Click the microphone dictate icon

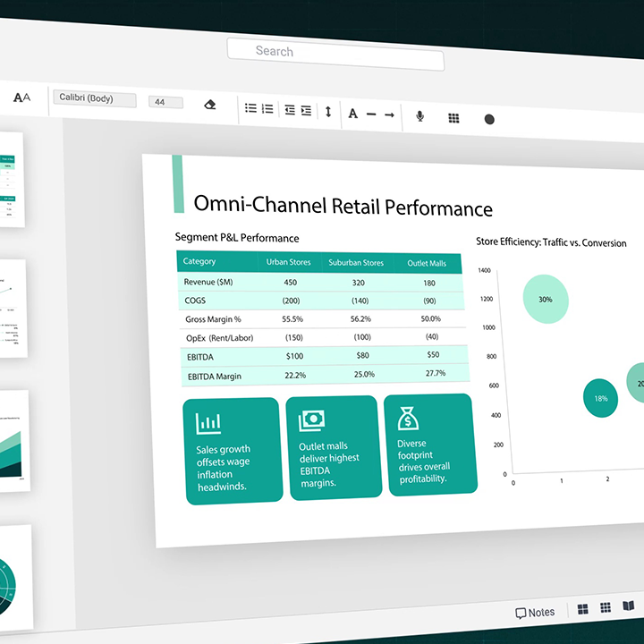[x=419, y=116]
